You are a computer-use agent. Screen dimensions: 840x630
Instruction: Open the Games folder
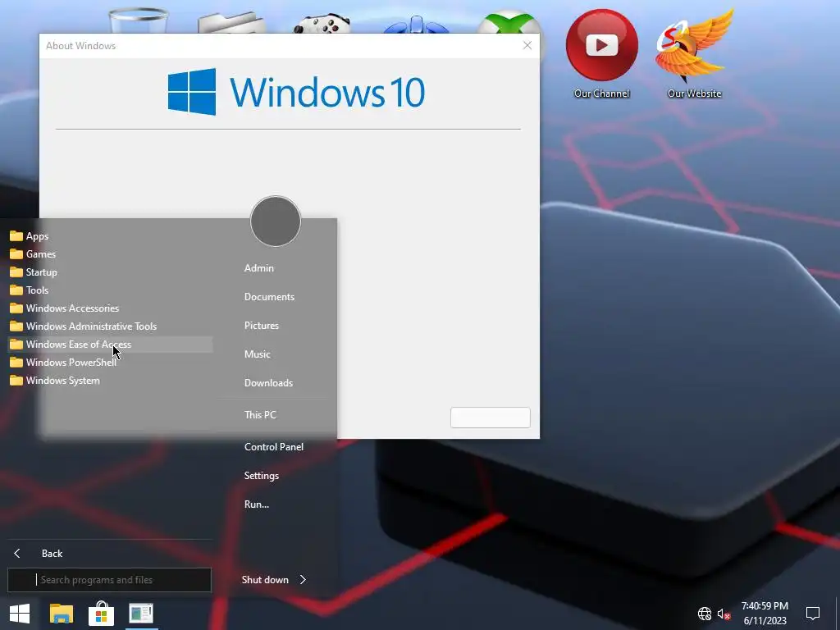click(110, 254)
